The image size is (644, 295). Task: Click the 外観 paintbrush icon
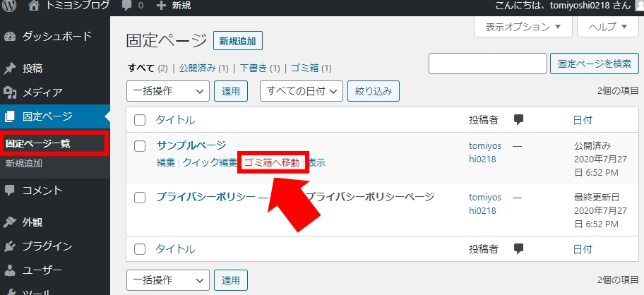tap(10, 222)
